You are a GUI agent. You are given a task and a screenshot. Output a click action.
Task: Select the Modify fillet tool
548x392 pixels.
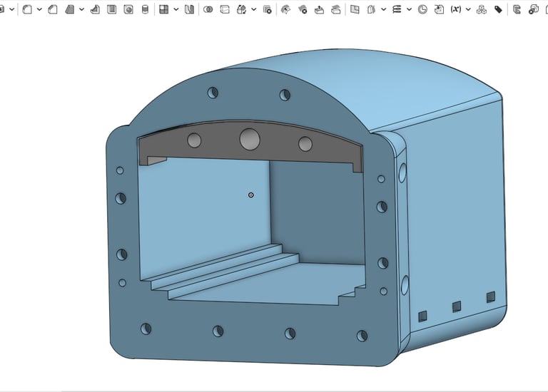pyautogui.click(x=285, y=9)
